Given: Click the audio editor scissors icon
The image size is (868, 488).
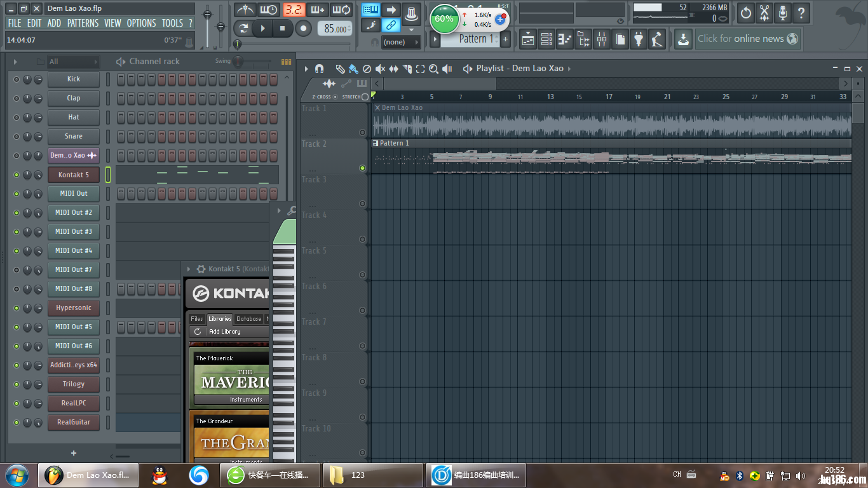Looking at the screenshot, I should (764, 12).
